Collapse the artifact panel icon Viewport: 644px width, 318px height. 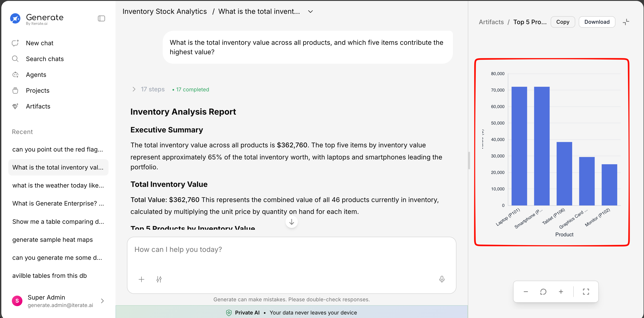pos(626,22)
